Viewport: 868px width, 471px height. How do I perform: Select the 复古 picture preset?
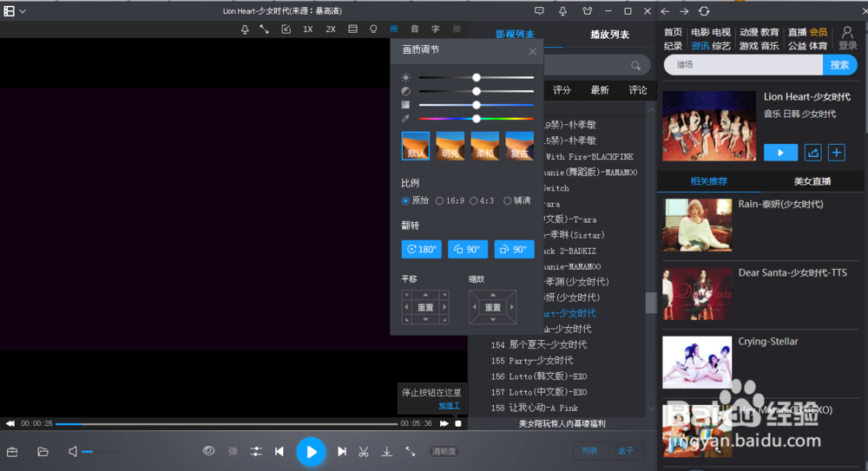[519, 146]
